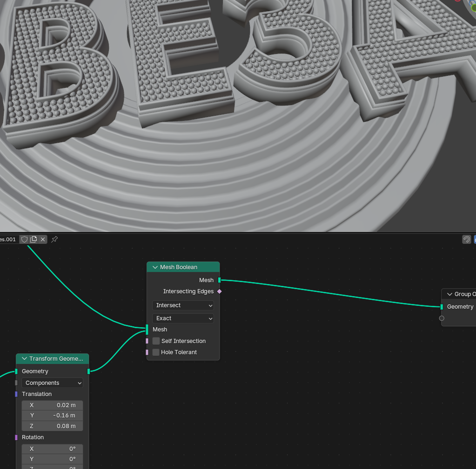476x469 pixels.
Task: Click the empty Group Output socket
Action: click(x=442, y=318)
